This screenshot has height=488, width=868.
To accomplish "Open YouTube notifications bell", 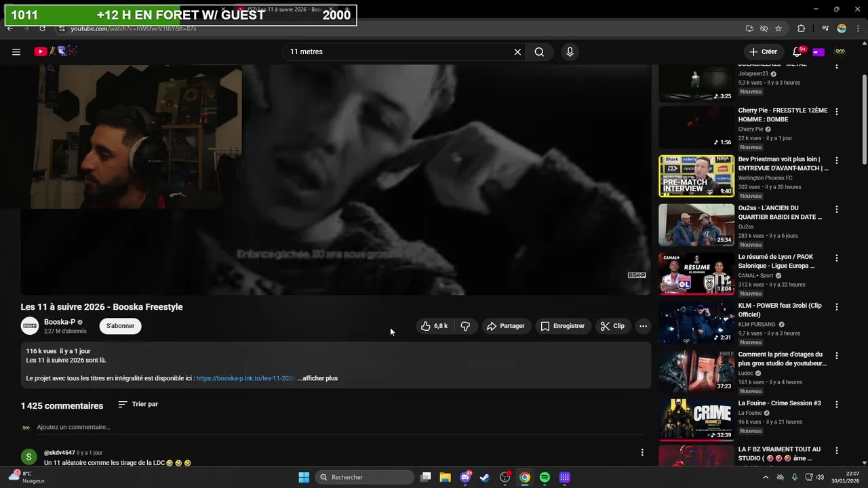I will coord(798,52).
